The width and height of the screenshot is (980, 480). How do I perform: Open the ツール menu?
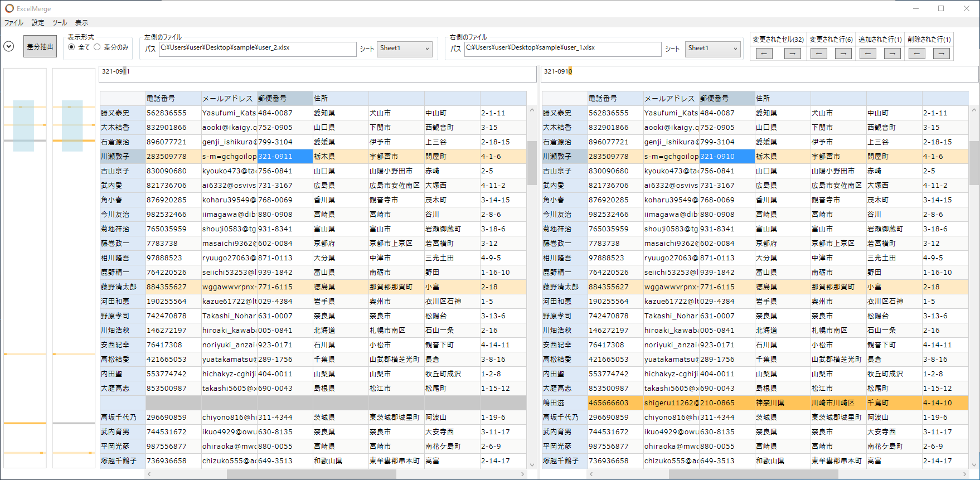60,23
